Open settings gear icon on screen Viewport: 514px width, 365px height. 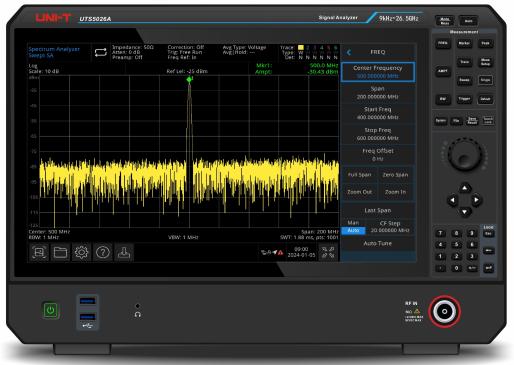click(x=81, y=252)
